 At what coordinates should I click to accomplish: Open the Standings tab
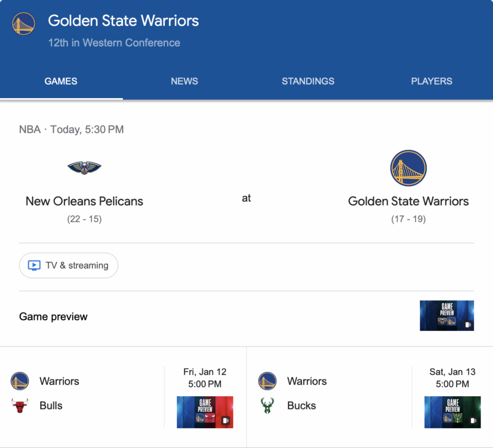point(308,81)
